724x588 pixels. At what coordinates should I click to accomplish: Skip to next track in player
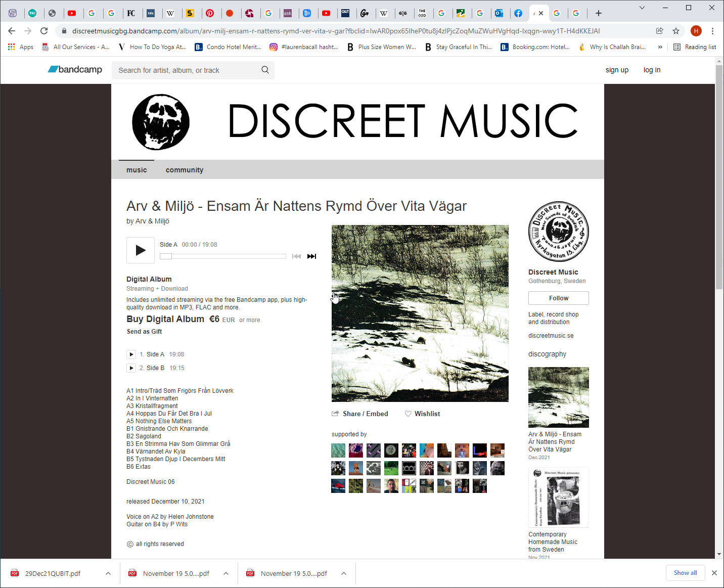pyautogui.click(x=312, y=256)
